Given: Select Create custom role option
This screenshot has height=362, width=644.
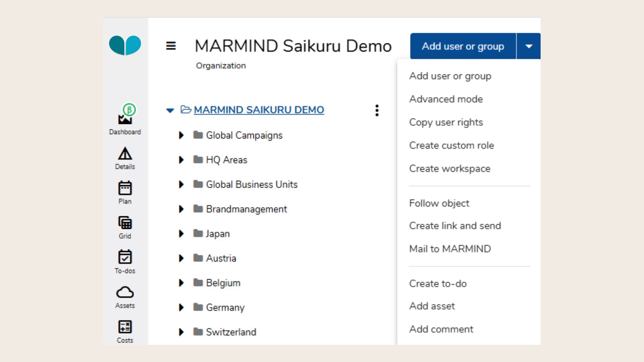Looking at the screenshot, I should coord(451,145).
